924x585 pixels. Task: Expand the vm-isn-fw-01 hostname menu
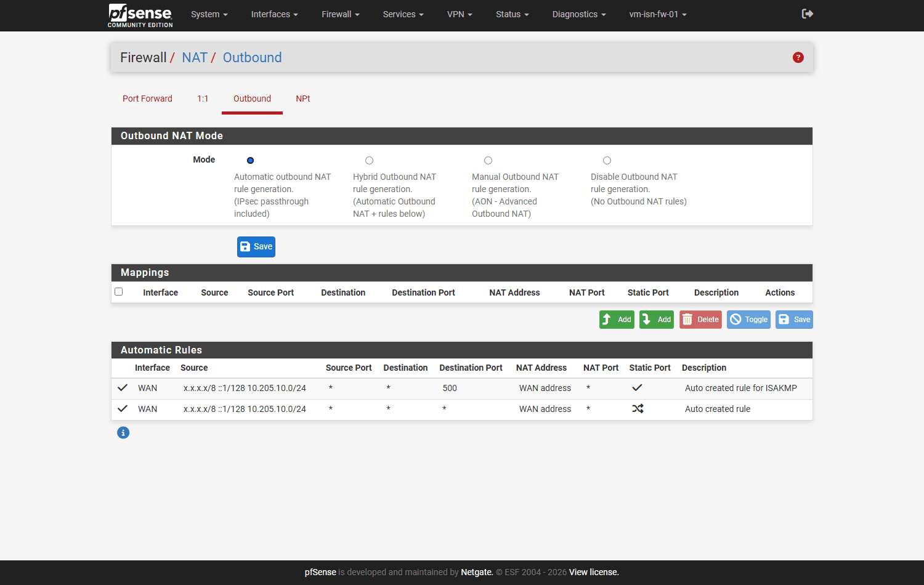click(x=658, y=14)
